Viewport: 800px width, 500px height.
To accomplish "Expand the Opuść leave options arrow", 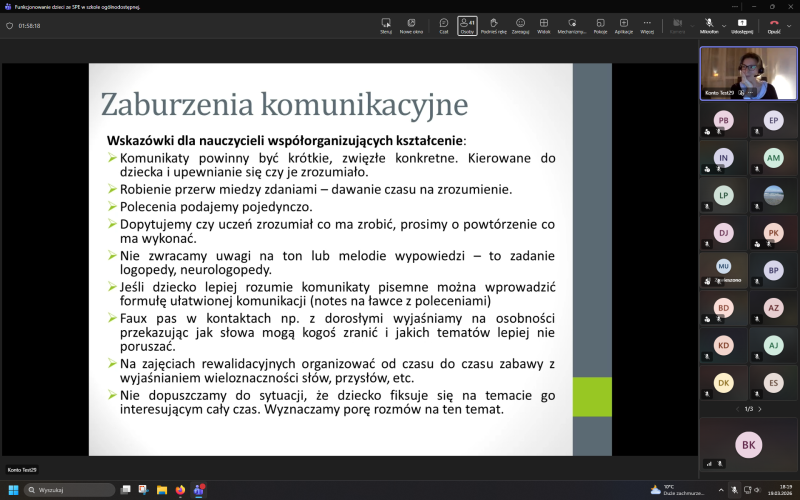I will [787, 22].
